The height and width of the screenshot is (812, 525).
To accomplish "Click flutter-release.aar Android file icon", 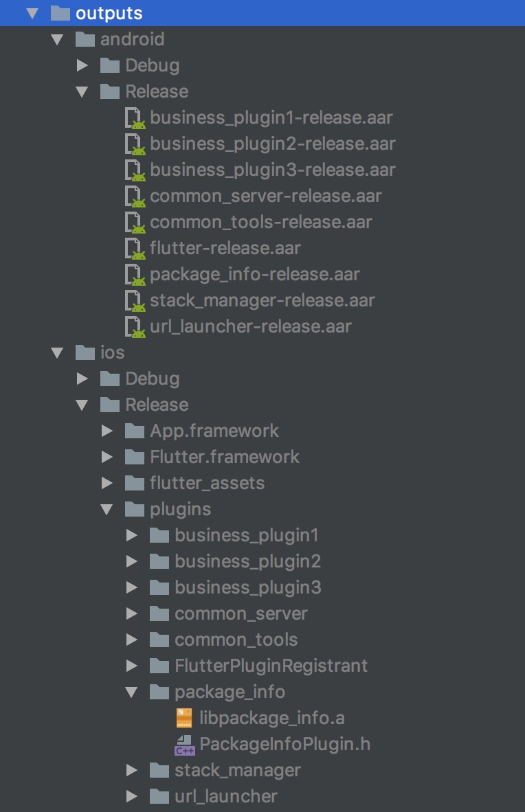I will click(x=135, y=249).
